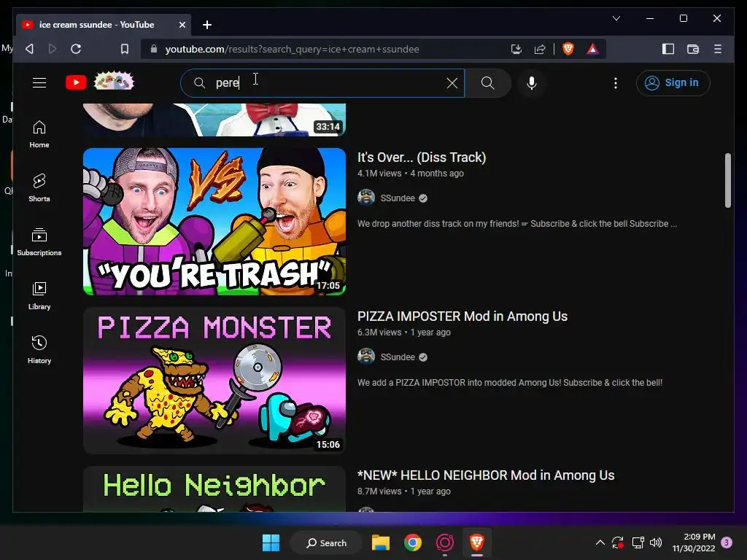Reload the page
Viewport: 747px width, 560px height.
pos(76,49)
